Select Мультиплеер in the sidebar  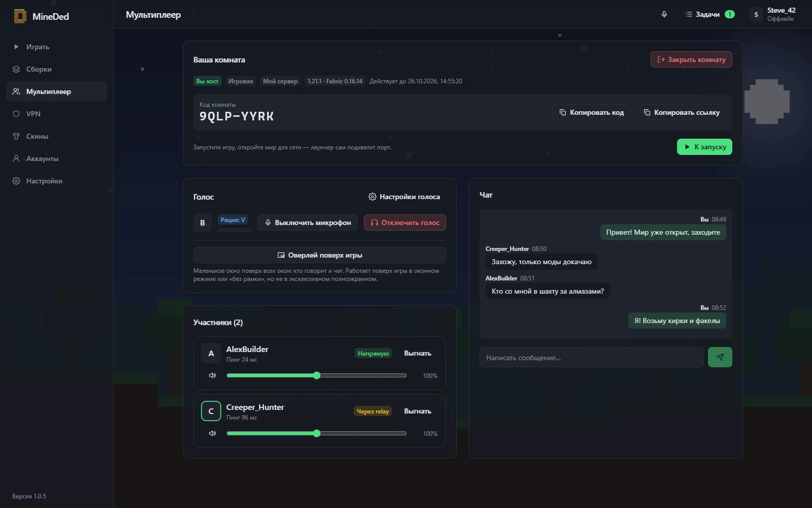pos(56,91)
